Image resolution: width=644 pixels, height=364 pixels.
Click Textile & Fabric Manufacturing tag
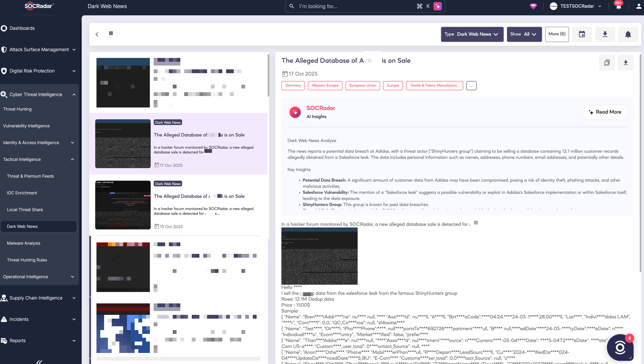pos(435,85)
